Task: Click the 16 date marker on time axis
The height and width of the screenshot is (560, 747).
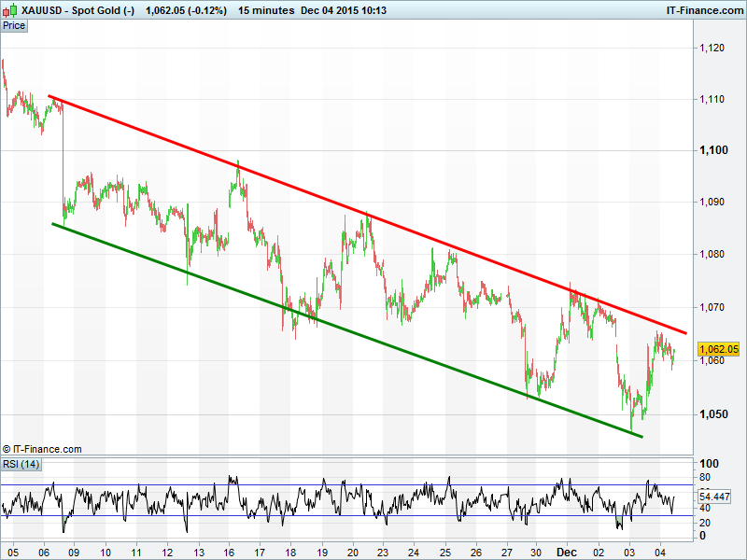Action: (229, 552)
